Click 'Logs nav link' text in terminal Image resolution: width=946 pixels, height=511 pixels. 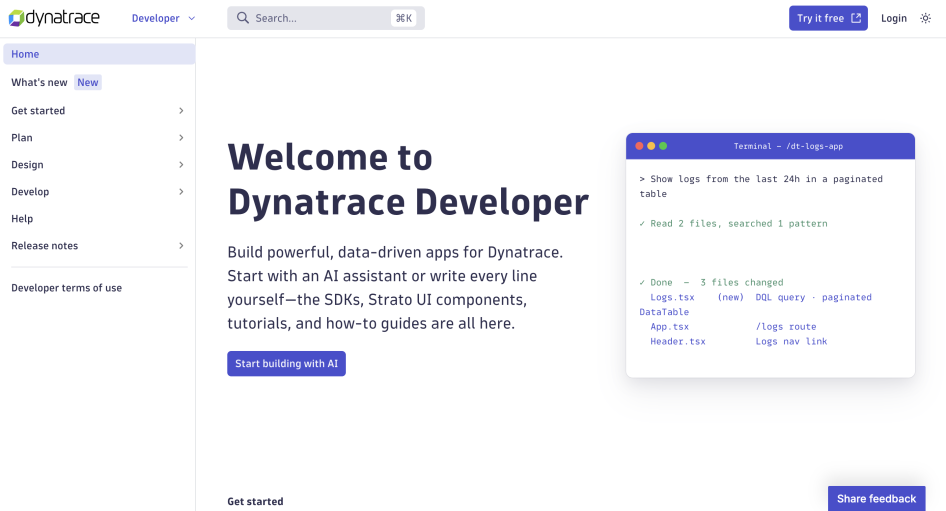[791, 341]
